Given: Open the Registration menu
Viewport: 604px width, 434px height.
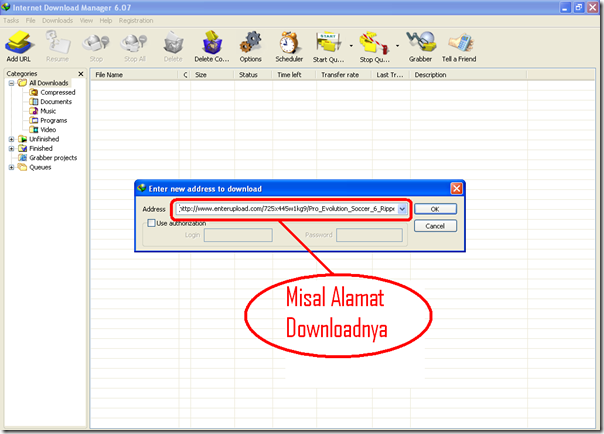Looking at the screenshot, I should pos(136,20).
